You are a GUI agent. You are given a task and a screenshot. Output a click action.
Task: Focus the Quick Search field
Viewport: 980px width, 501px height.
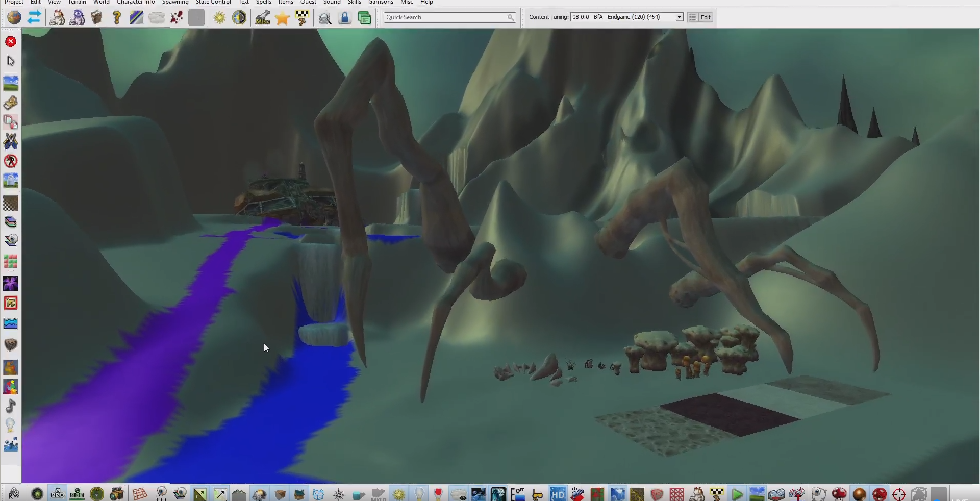(449, 17)
